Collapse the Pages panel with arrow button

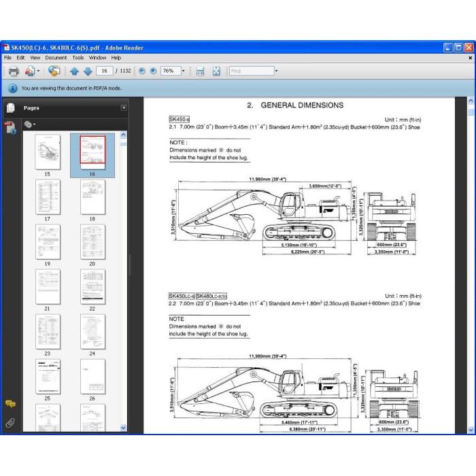pos(123,107)
